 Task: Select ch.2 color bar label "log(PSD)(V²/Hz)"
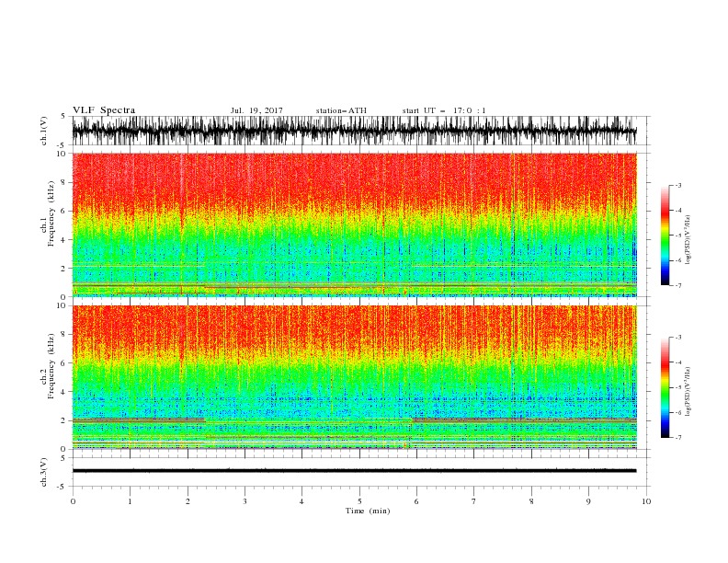point(688,392)
